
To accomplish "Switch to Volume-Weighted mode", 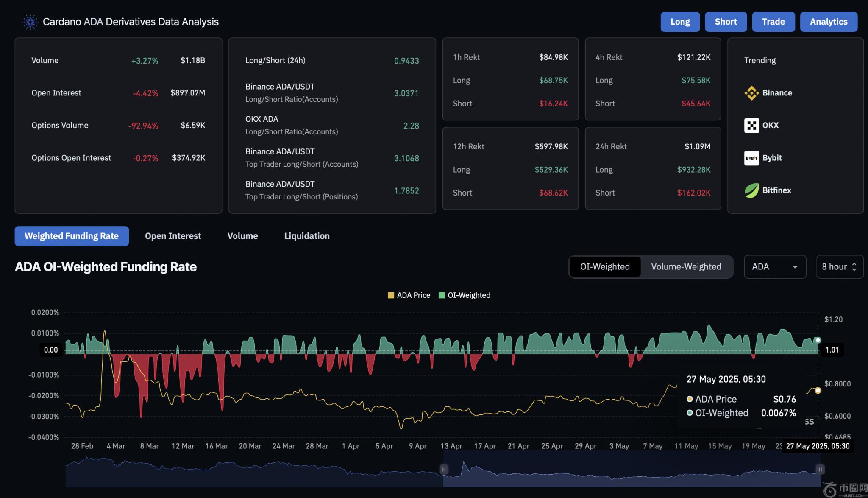I will point(686,267).
